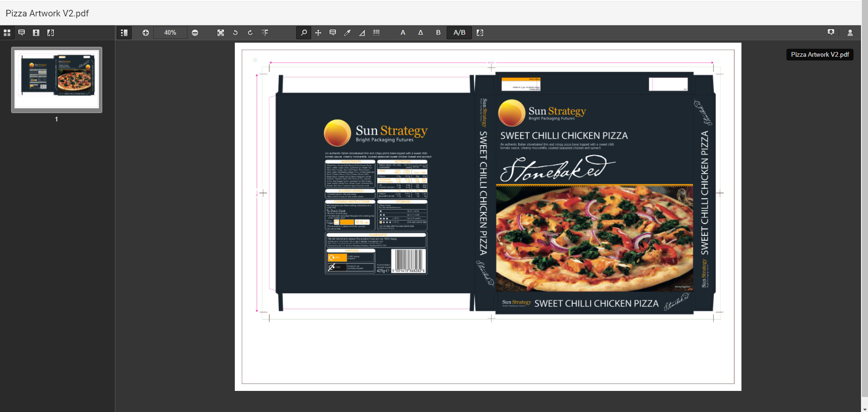Show the difference delta view
Image resolution: width=868 pixels, height=412 pixels.
420,33
